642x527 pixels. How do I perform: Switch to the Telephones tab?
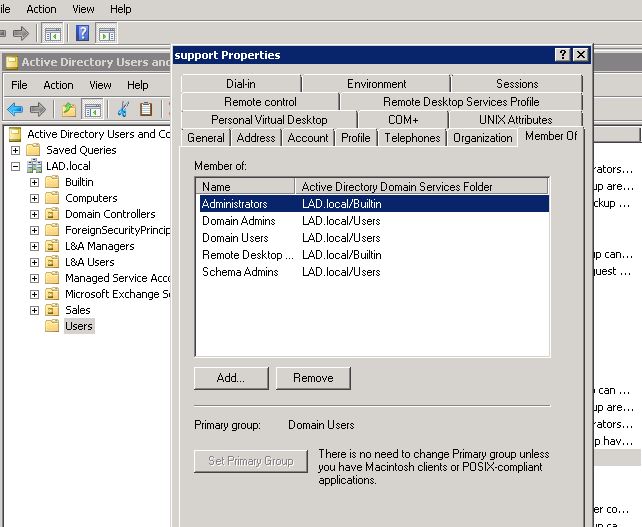pos(412,138)
